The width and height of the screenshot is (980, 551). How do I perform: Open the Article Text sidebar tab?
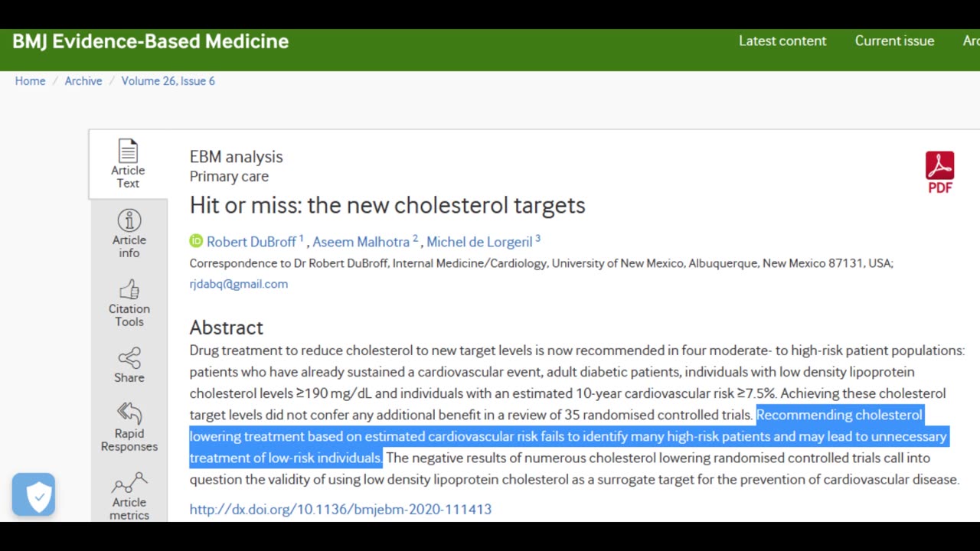pyautogui.click(x=128, y=164)
